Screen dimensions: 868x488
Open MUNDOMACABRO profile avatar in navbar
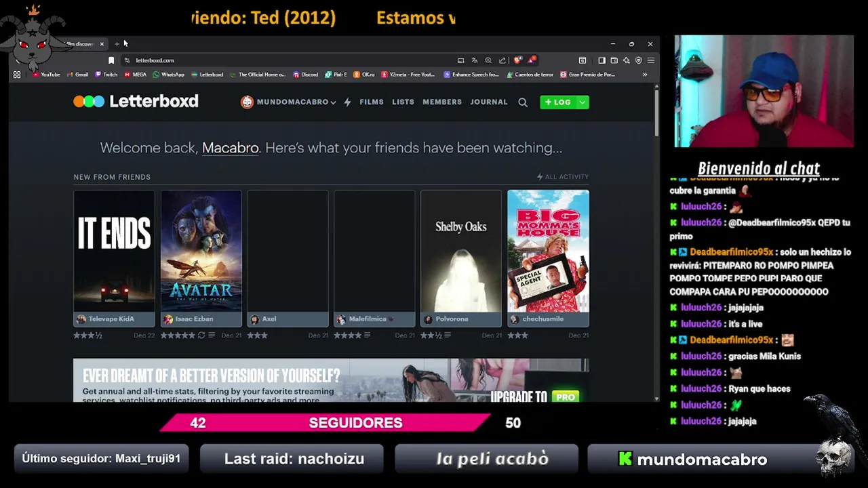click(247, 102)
